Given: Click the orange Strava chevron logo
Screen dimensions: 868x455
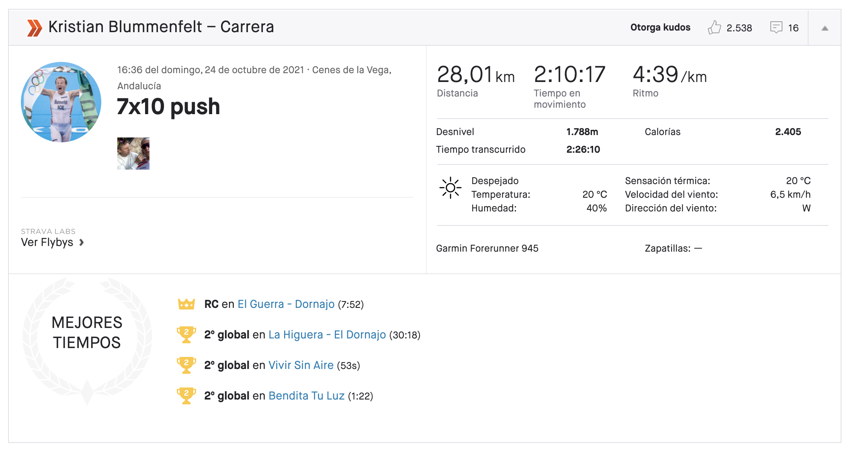Looking at the screenshot, I should 35,28.
